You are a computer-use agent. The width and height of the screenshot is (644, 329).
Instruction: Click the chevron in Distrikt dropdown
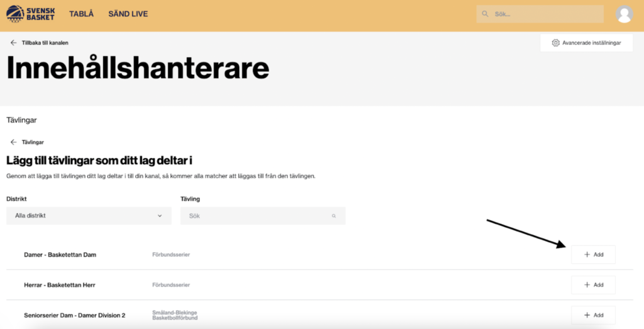point(160,216)
